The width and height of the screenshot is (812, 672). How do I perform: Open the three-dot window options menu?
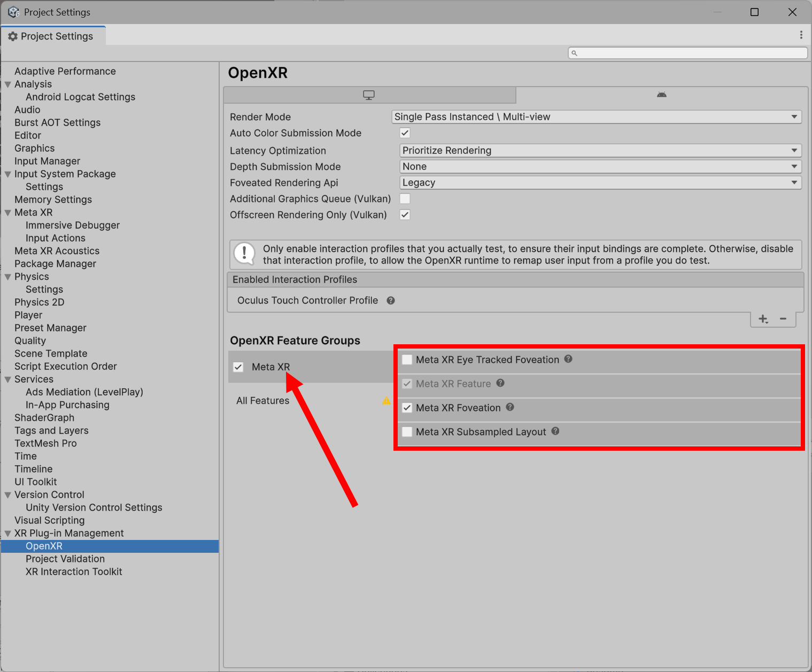click(x=801, y=35)
